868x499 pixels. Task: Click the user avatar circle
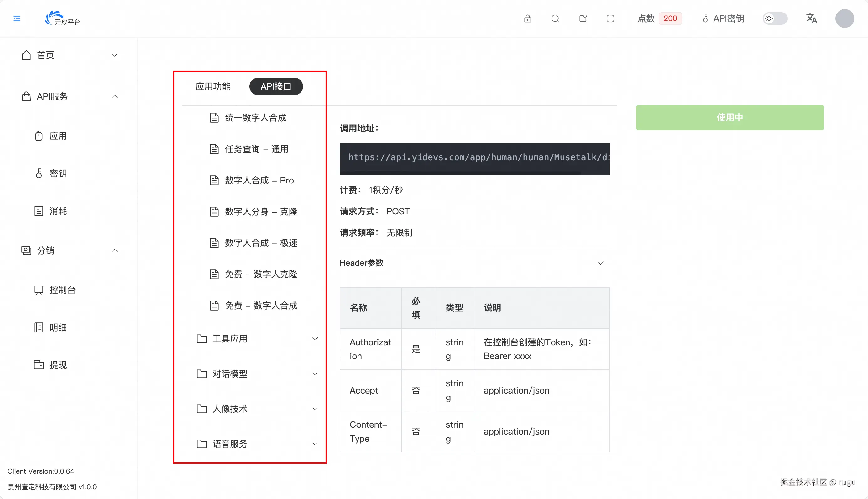click(x=844, y=18)
